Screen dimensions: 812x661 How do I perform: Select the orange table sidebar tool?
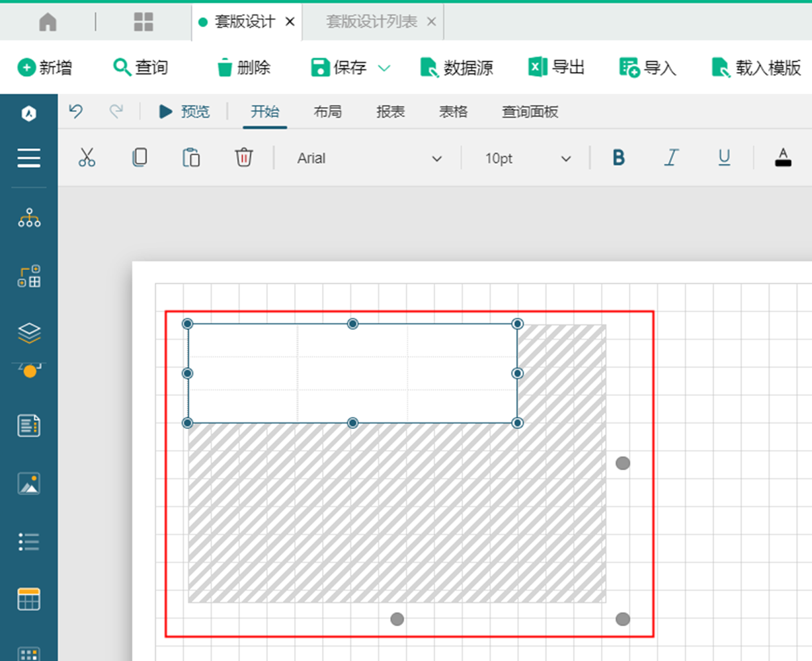(29, 600)
